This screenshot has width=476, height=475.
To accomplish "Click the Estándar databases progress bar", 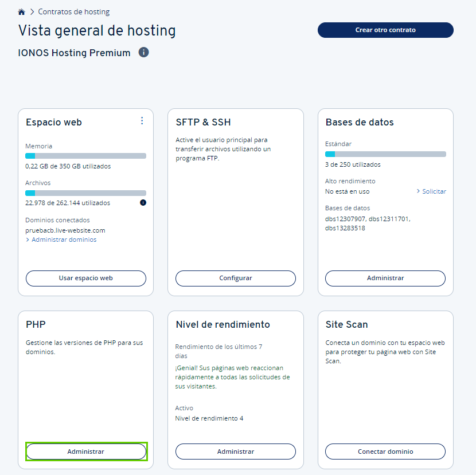I will [x=385, y=154].
